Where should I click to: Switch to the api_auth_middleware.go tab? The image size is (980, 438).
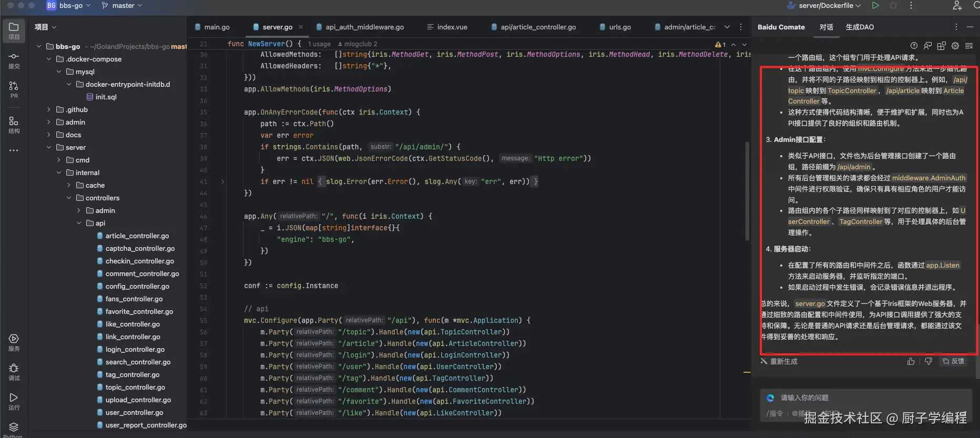(x=360, y=27)
